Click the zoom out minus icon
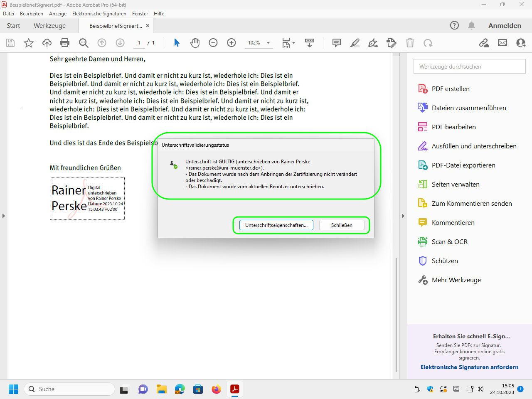 [x=213, y=43]
